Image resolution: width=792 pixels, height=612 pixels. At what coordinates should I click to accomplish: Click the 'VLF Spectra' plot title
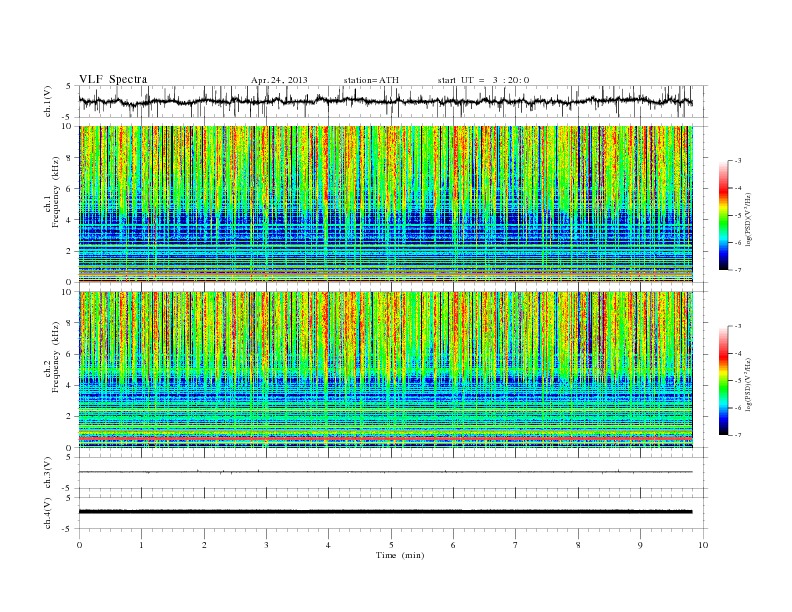tap(113, 79)
